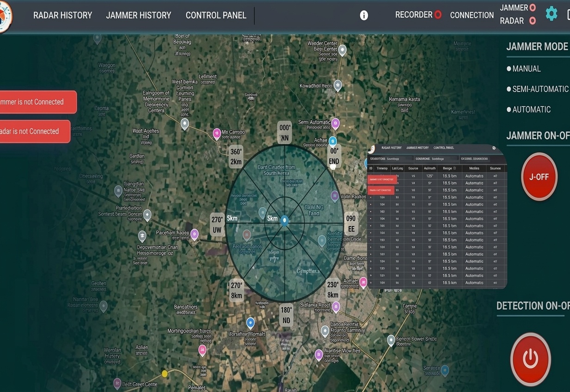Switch to CONTROL PANEL in top bar
The image size is (570, 392).
pyautogui.click(x=216, y=15)
